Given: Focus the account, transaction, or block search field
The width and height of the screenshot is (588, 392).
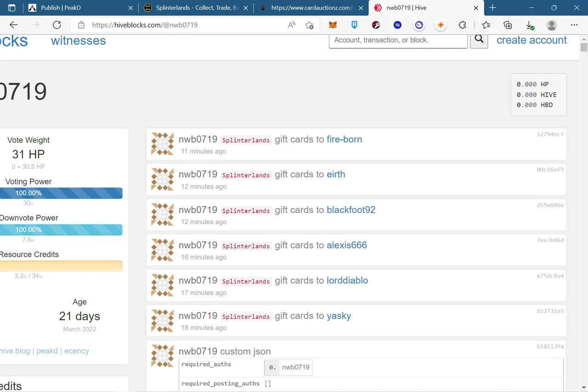Looking at the screenshot, I should point(398,40).
